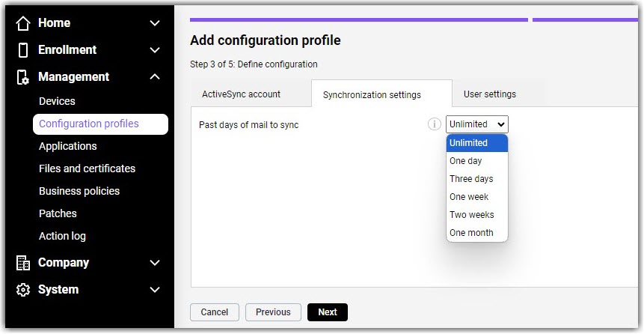Click the Management device-gear icon
This screenshot has width=644, height=334.
click(x=23, y=77)
